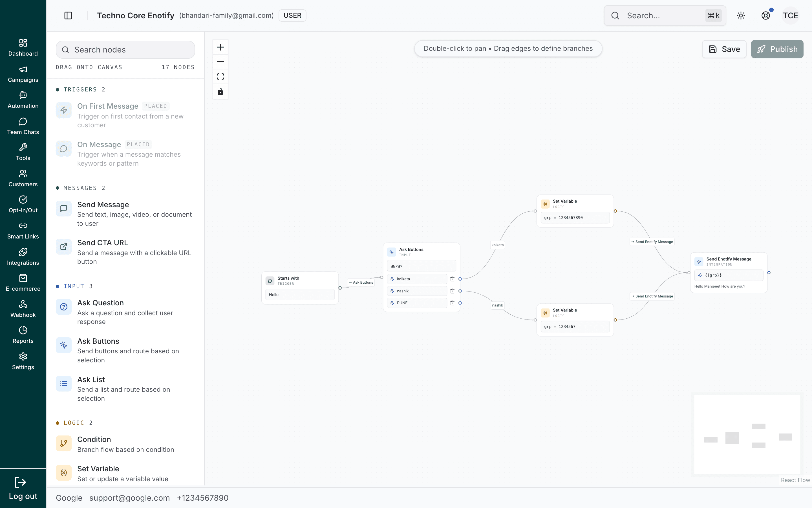The width and height of the screenshot is (812, 508).
Task: Open Settings gear in sidebar
Action: (x=23, y=356)
